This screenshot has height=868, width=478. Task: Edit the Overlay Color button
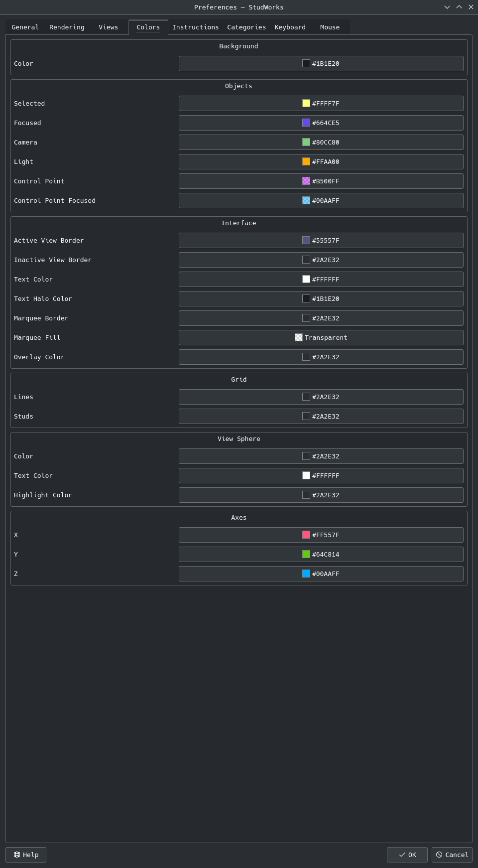pos(321,357)
